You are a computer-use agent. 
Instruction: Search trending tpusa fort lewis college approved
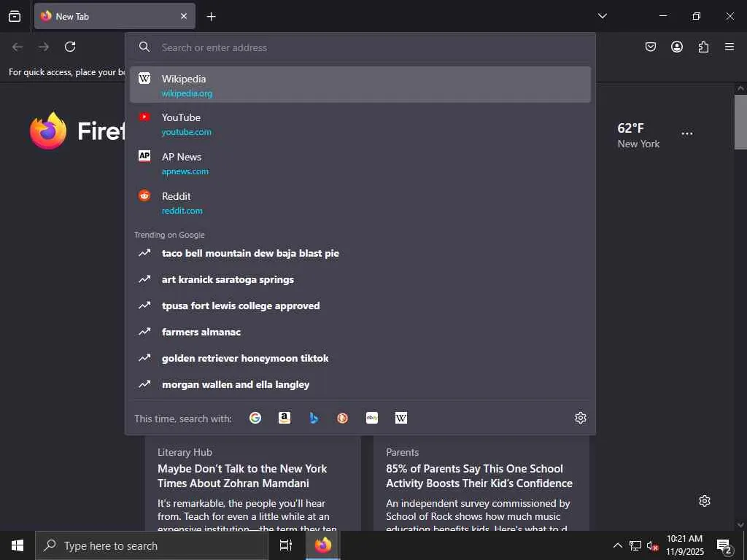[x=360, y=306]
